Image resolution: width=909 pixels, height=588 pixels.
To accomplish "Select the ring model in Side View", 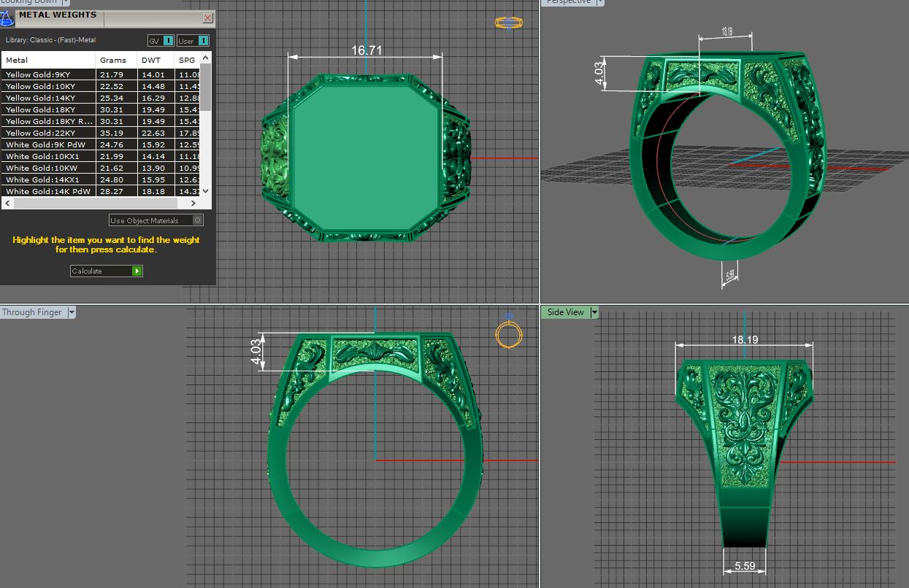I will [744, 452].
